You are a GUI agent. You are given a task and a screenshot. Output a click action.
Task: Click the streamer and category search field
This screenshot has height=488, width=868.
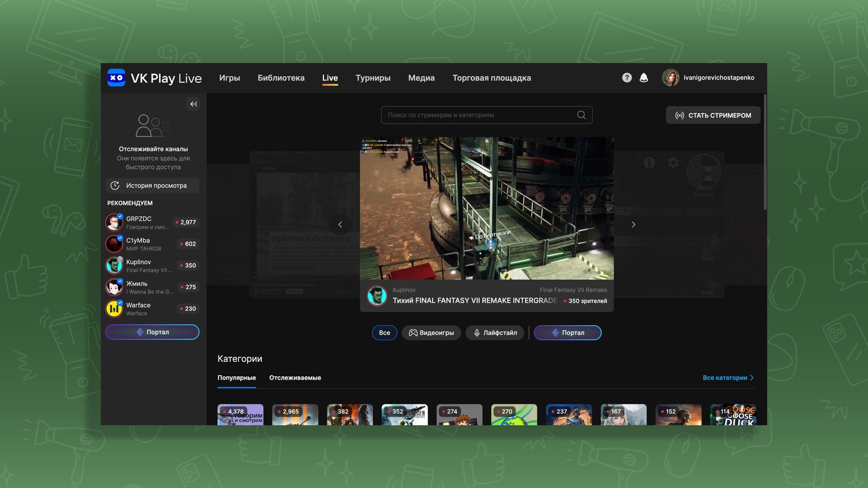click(x=487, y=115)
